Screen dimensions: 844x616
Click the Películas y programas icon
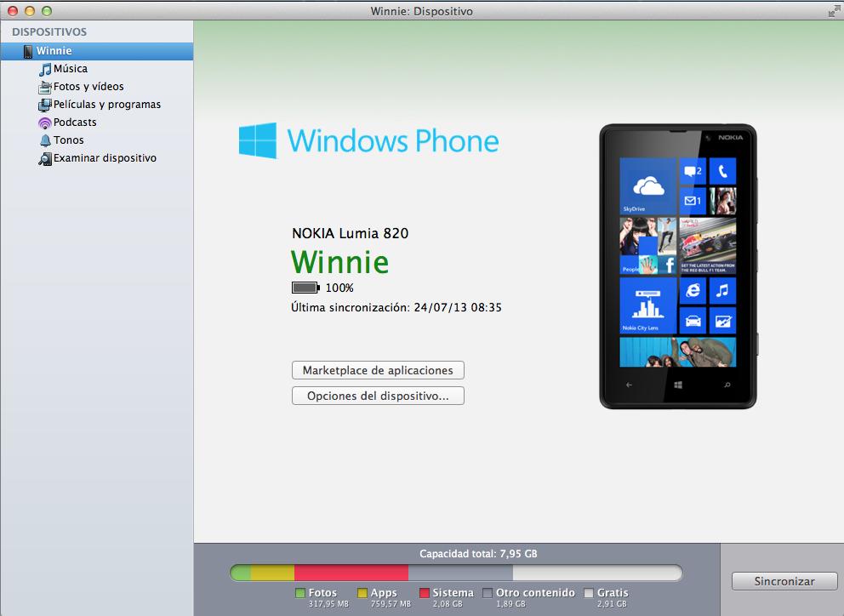[45, 105]
